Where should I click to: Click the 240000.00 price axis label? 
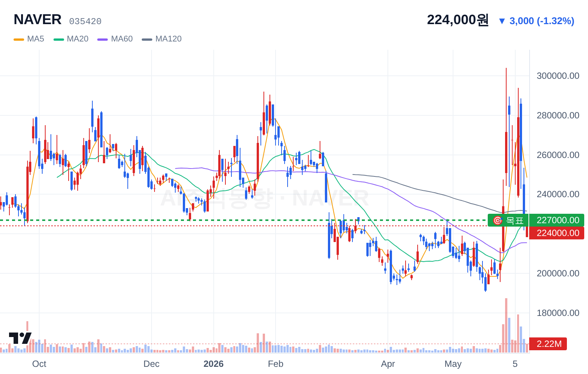(x=558, y=194)
